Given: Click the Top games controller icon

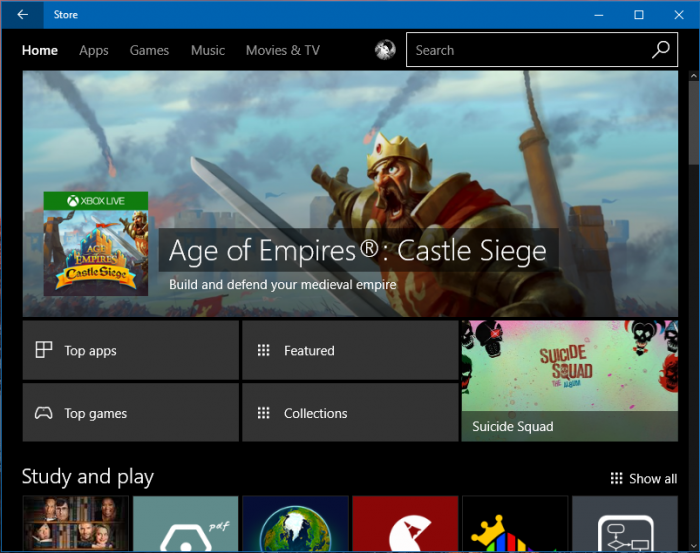Looking at the screenshot, I should click(x=44, y=413).
